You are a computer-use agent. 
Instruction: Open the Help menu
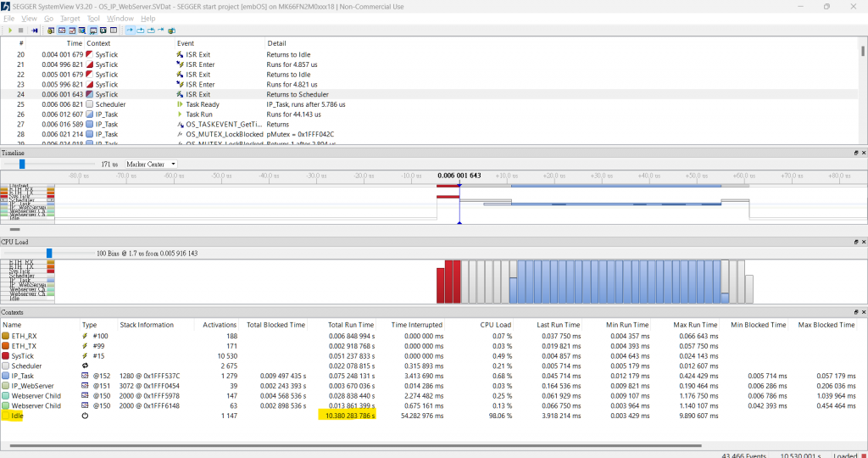click(x=147, y=19)
